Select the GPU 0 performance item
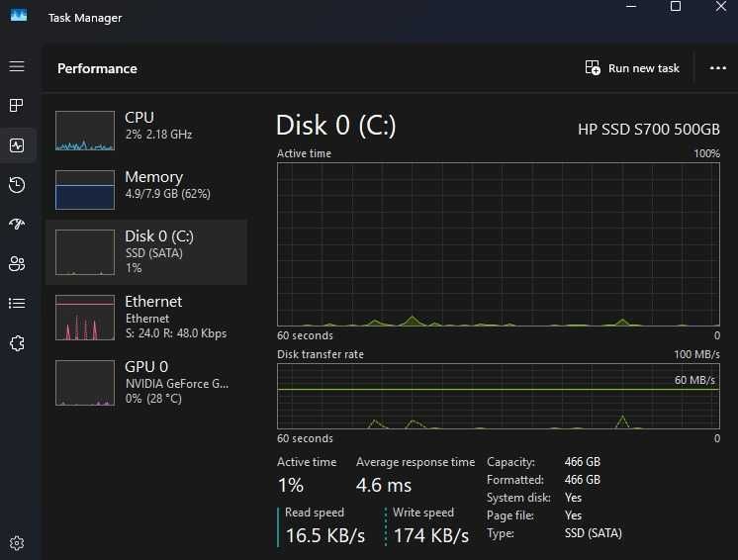 [146, 382]
